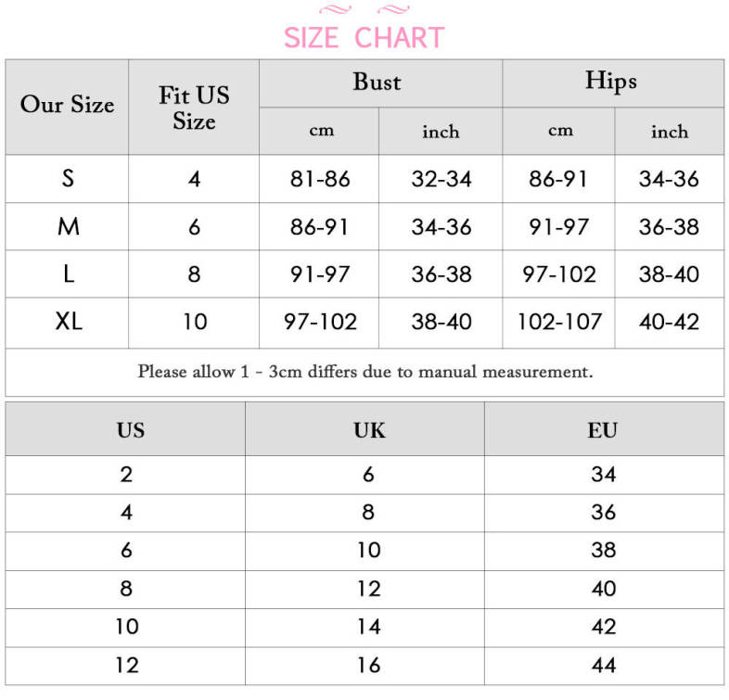Image resolution: width=729 pixels, height=700 pixels.
Task: Click the Bust column header
Action: [x=377, y=83]
